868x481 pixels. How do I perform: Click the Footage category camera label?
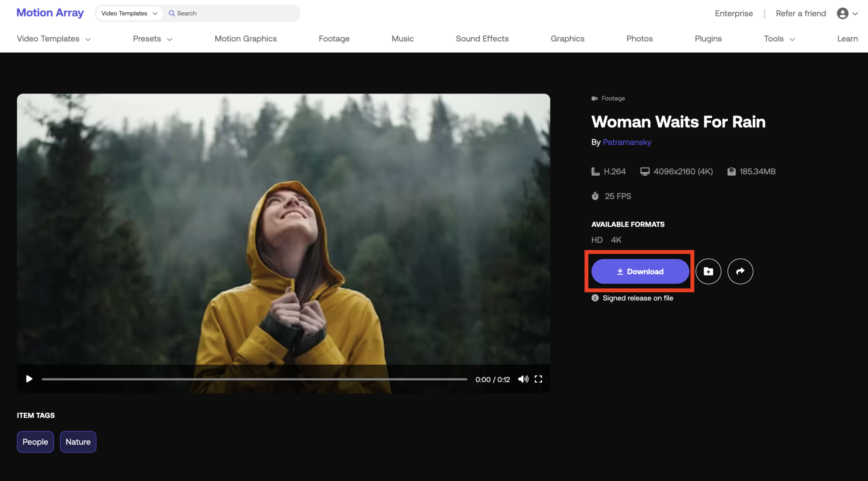point(608,98)
